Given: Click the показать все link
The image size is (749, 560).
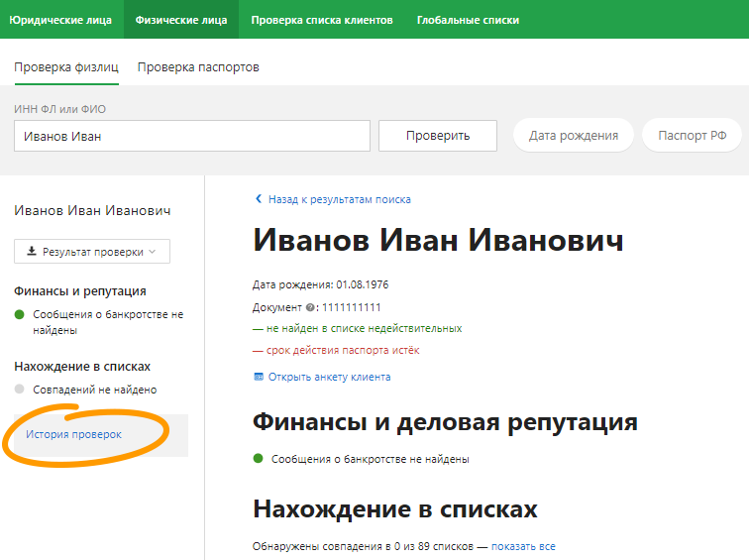Looking at the screenshot, I should pos(523,546).
